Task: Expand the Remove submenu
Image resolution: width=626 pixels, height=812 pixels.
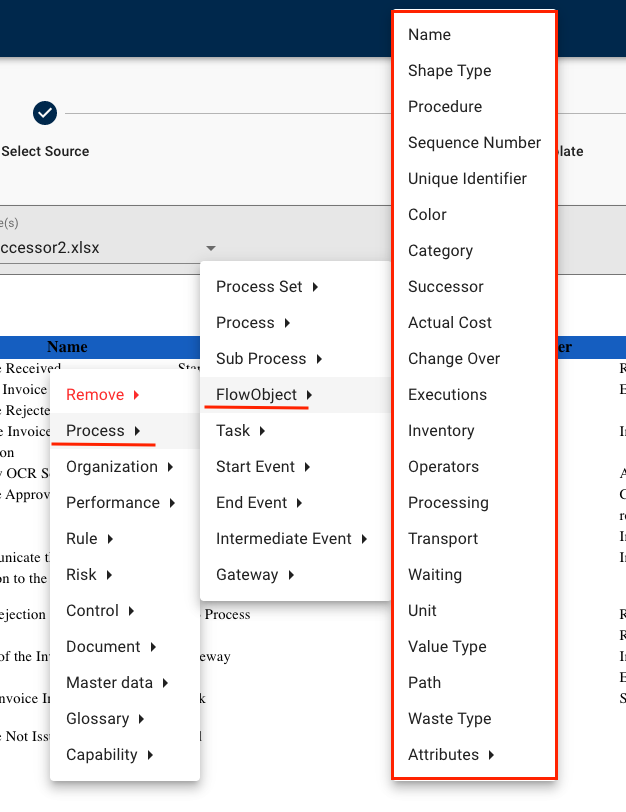Action: [102, 395]
